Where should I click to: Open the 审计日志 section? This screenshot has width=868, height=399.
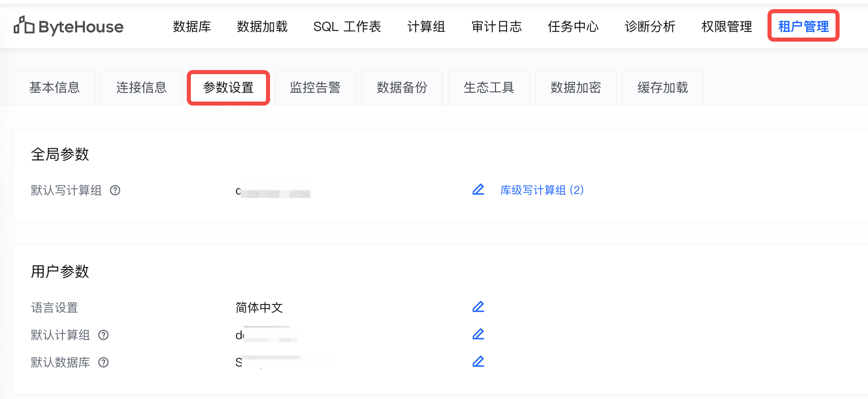tap(496, 26)
